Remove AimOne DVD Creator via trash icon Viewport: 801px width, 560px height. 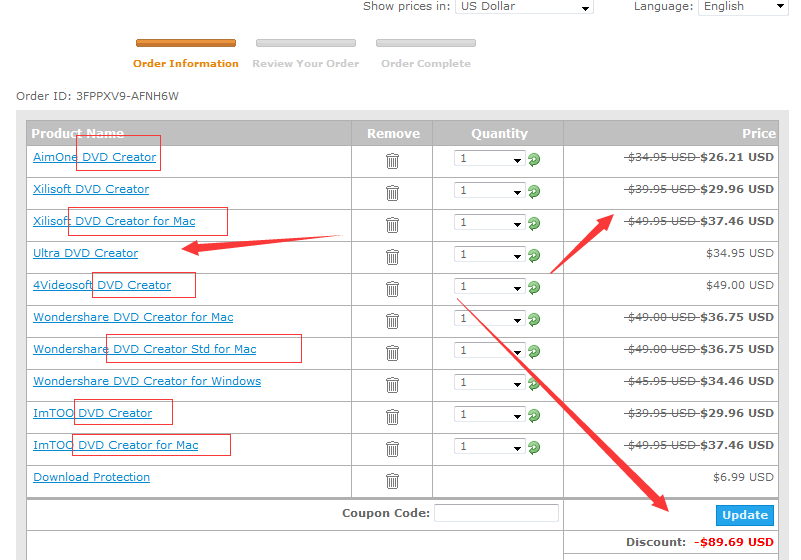click(392, 161)
